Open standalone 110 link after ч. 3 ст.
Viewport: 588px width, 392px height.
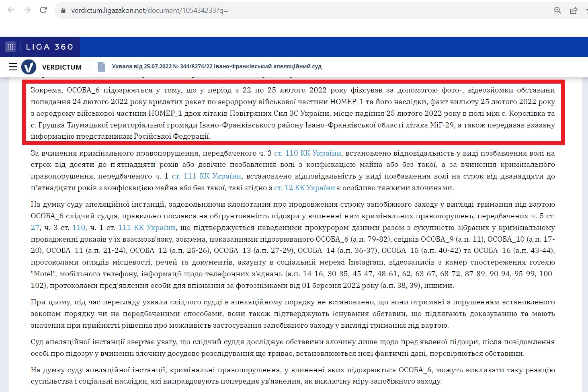[x=79, y=228]
